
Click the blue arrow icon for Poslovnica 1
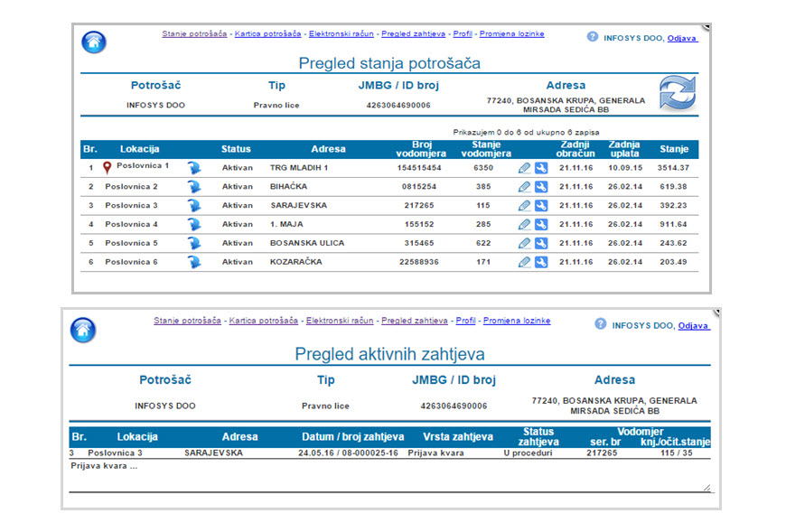click(194, 168)
